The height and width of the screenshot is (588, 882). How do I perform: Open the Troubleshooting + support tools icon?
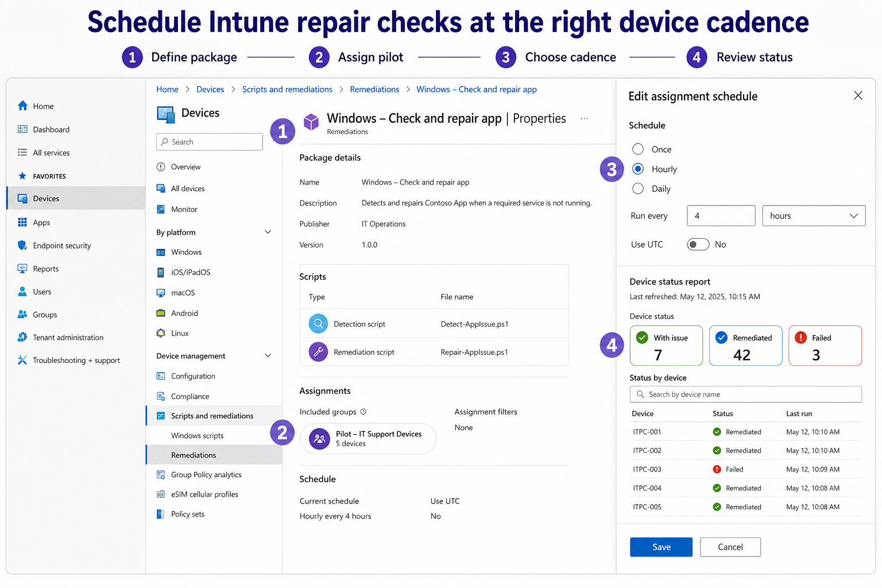[x=22, y=360]
